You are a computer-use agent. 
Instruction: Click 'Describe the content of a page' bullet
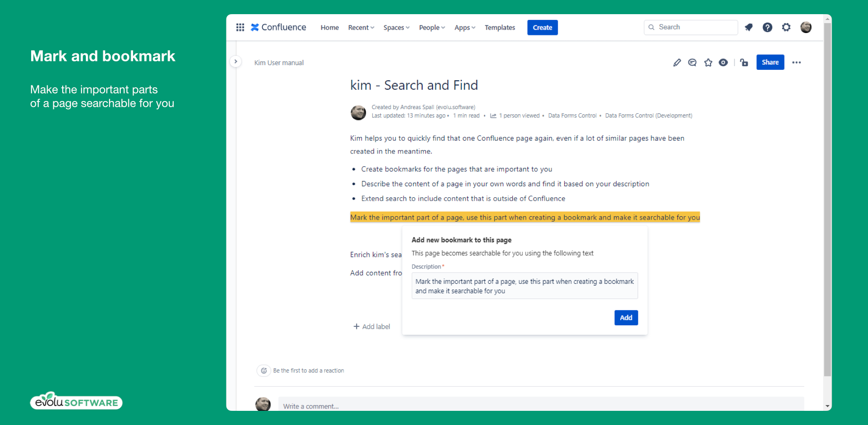[505, 184]
